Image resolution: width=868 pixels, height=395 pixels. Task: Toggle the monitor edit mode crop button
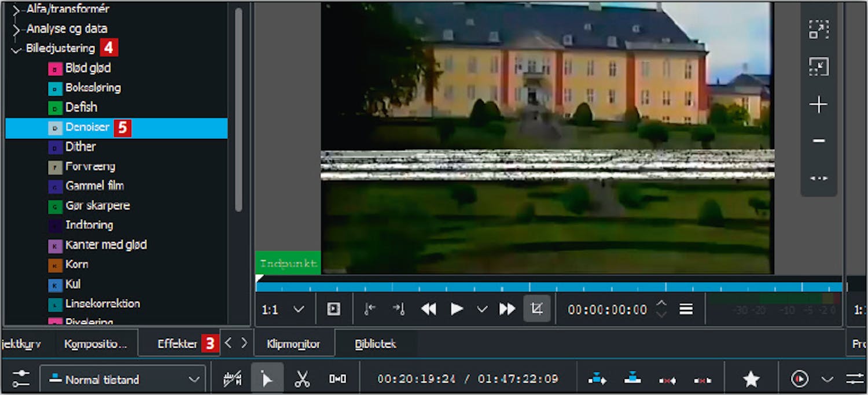tap(536, 309)
